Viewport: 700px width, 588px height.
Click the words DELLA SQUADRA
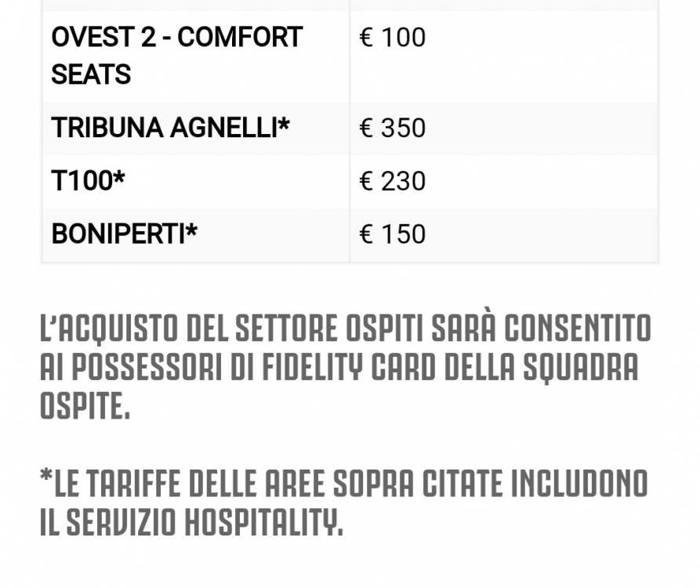(542, 367)
